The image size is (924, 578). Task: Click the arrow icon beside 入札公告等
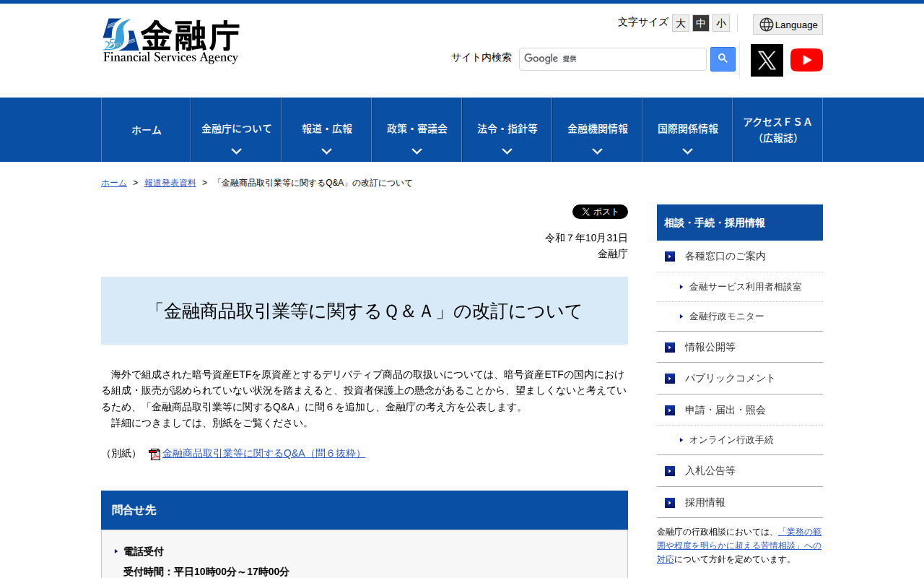click(x=670, y=471)
